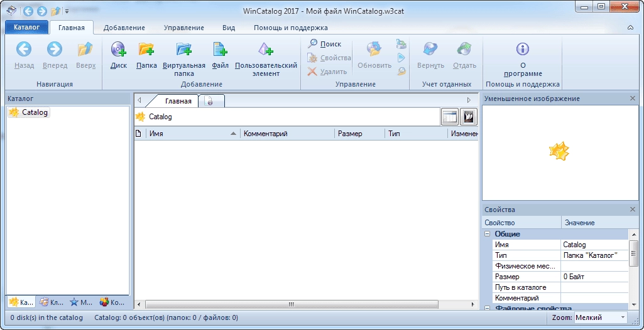Click the Размер value 0 Байт
Screen dimensions: 644x330
(595, 277)
